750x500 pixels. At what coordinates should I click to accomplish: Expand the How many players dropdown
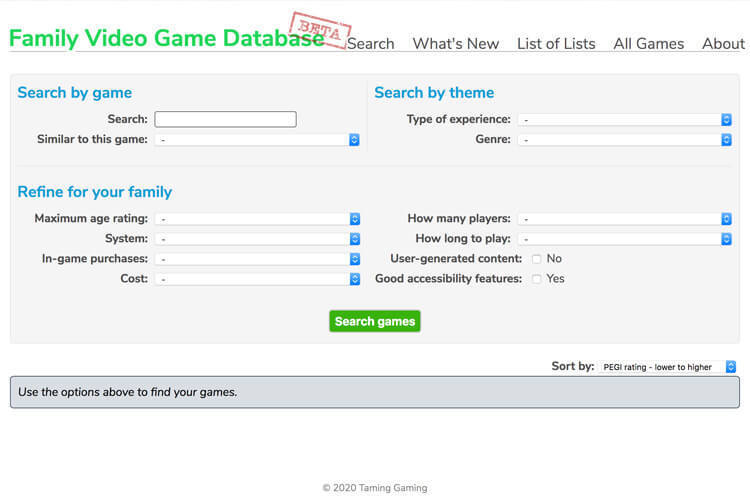click(x=625, y=219)
